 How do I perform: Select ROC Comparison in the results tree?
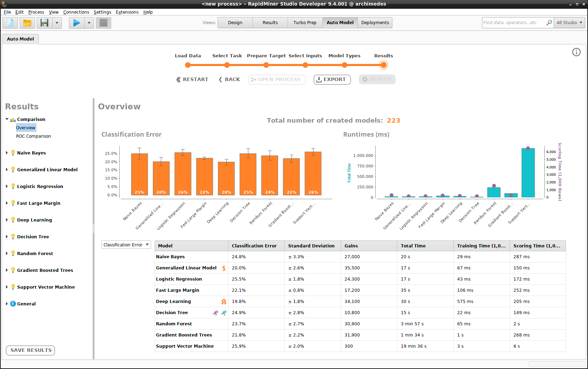pyautogui.click(x=34, y=136)
